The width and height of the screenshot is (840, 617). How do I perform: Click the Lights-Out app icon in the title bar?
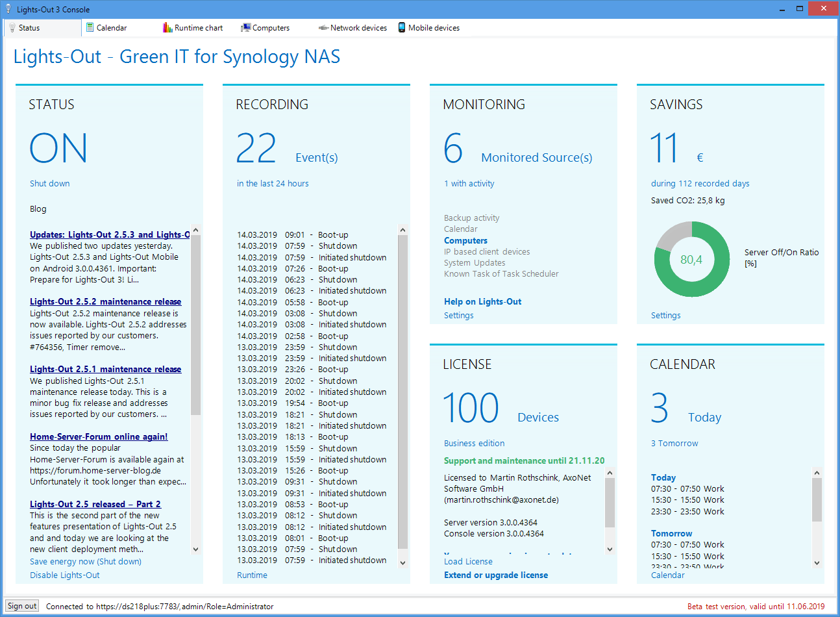click(x=8, y=9)
